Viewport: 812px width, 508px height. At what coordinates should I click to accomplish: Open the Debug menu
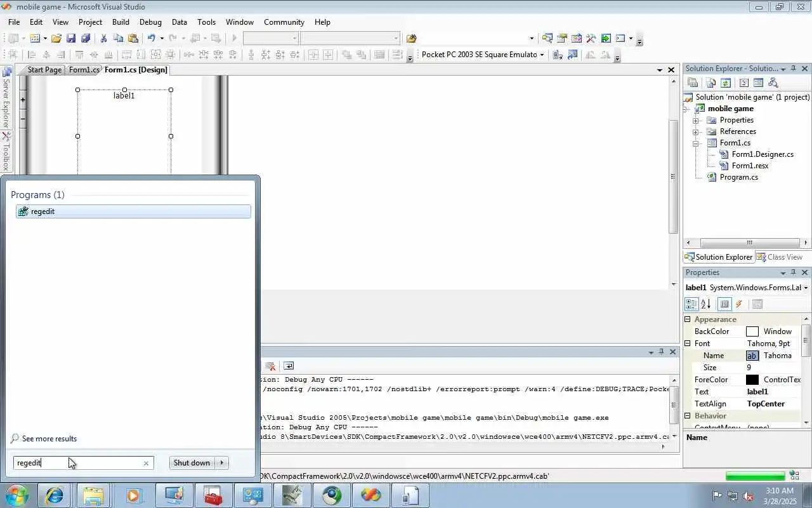click(150, 22)
